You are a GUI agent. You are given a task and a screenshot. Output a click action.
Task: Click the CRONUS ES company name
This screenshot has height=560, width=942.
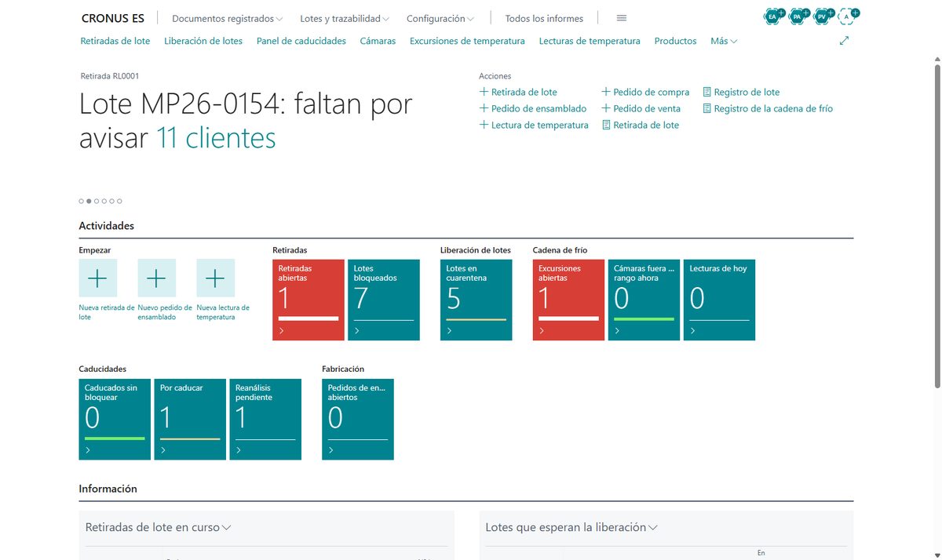pos(113,18)
